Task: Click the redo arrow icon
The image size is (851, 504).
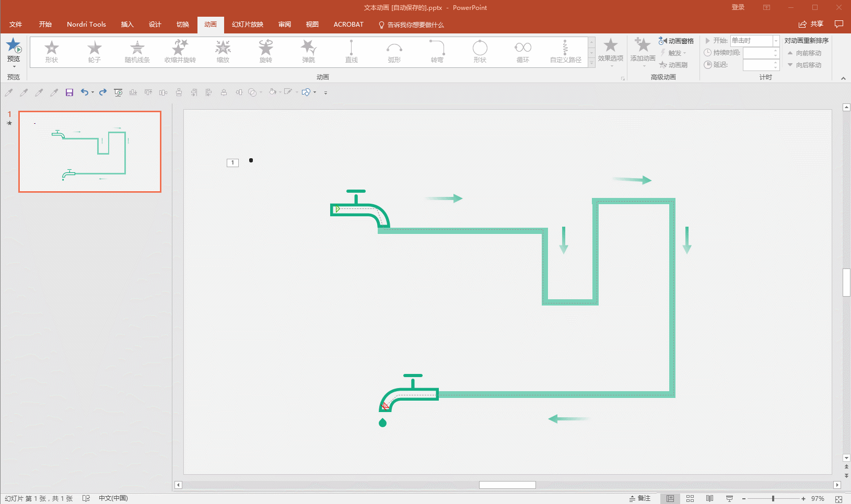Action: pos(103,92)
